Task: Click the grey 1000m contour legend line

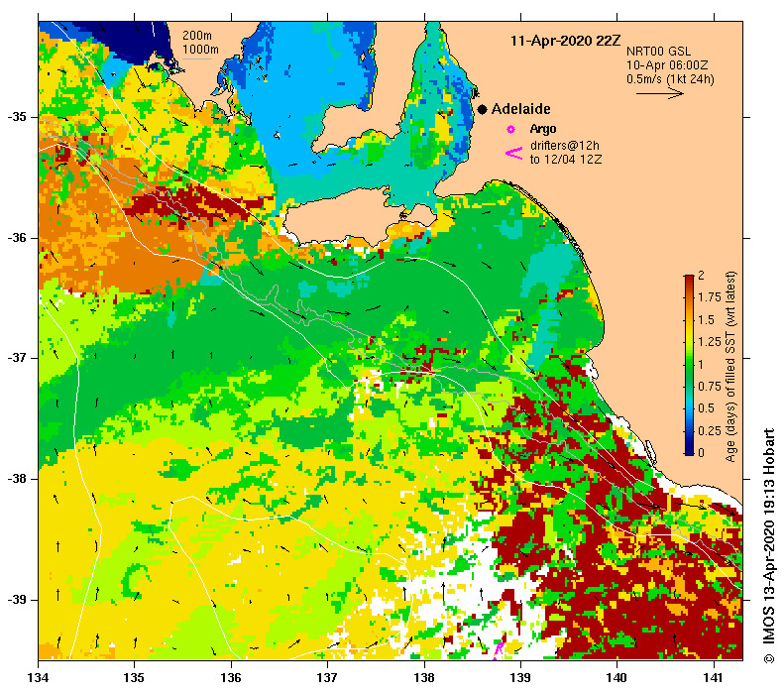Action: point(196,59)
